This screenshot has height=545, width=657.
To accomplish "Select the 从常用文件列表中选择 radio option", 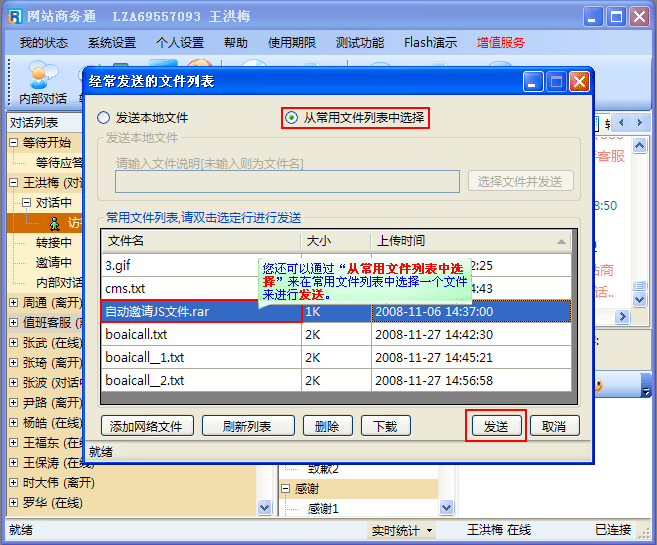I will [292, 118].
